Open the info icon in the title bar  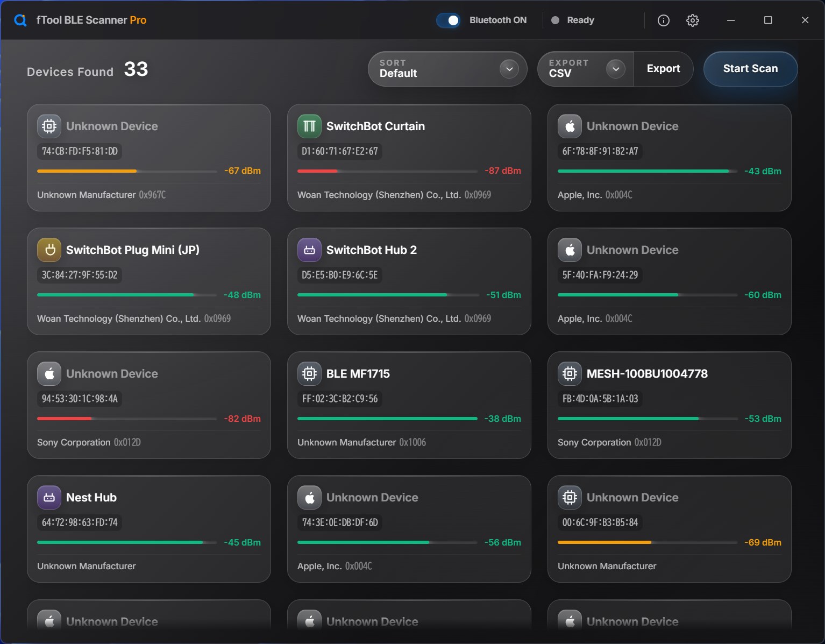click(x=664, y=20)
